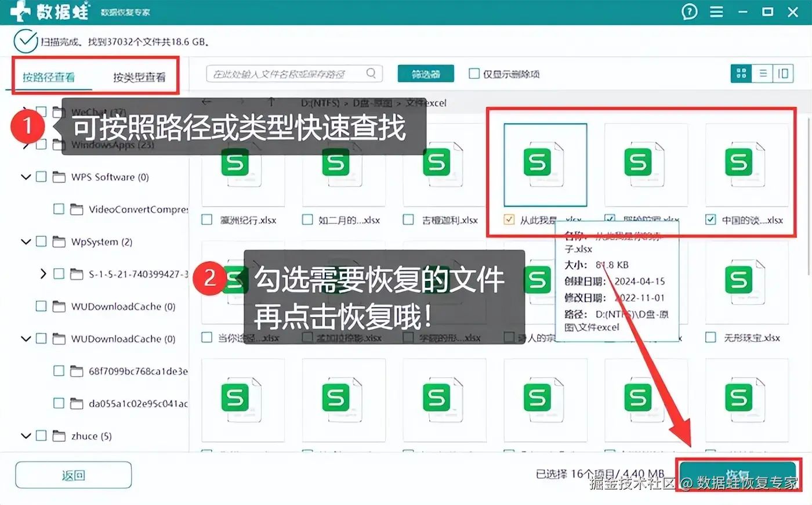The height and width of the screenshot is (505, 812).
Task: Check the box for 如二月的...xlsx
Action: (307, 220)
